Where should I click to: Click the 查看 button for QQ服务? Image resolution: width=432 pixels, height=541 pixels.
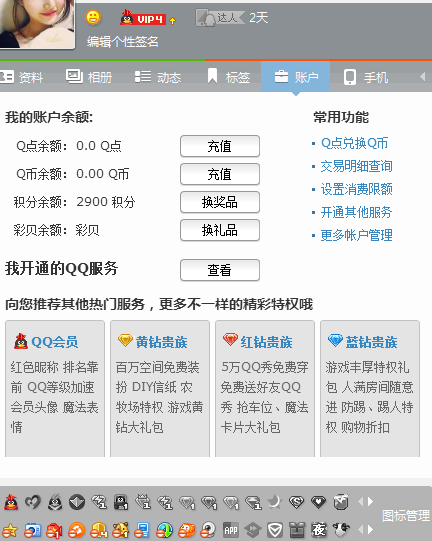[220, 270]
